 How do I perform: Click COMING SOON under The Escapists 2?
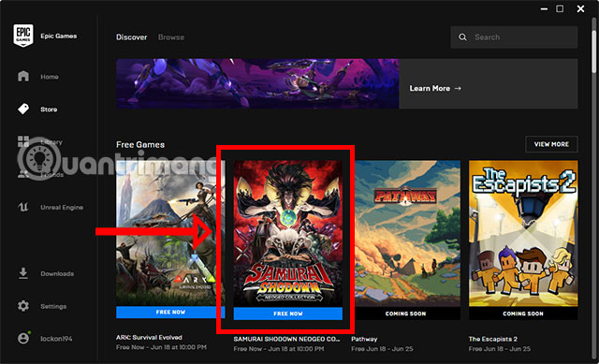click(523, 313)
